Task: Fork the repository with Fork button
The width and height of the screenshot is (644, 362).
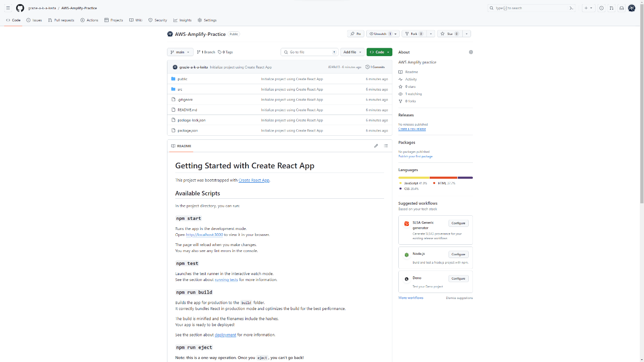Action: tap(414, 34)
